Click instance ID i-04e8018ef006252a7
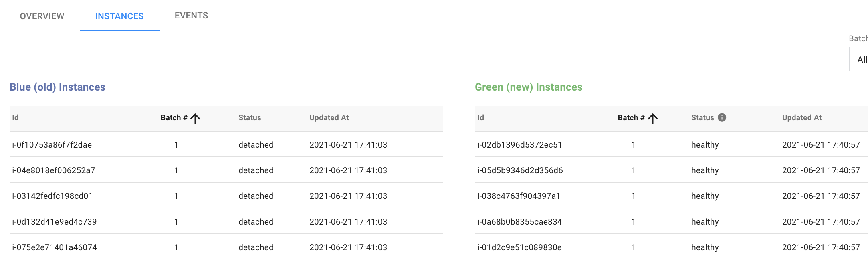This screenshot has height=259, width=868. click(x=54, y=170)
